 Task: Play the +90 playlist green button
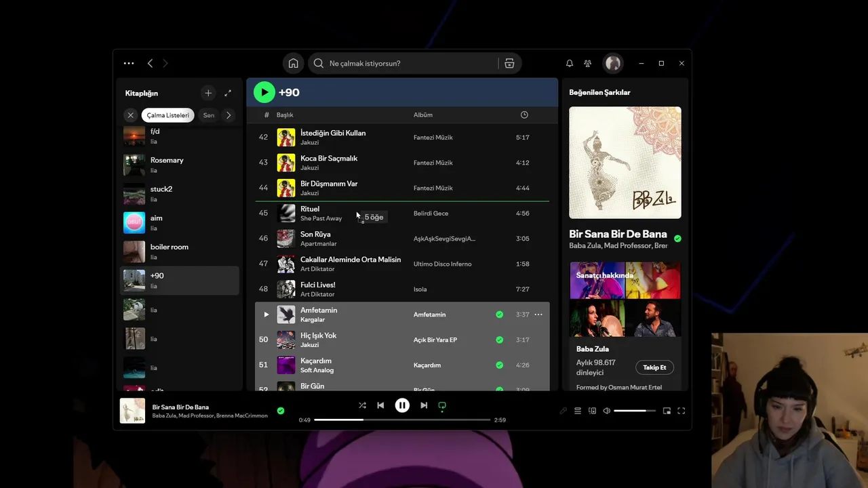(264, 92)
